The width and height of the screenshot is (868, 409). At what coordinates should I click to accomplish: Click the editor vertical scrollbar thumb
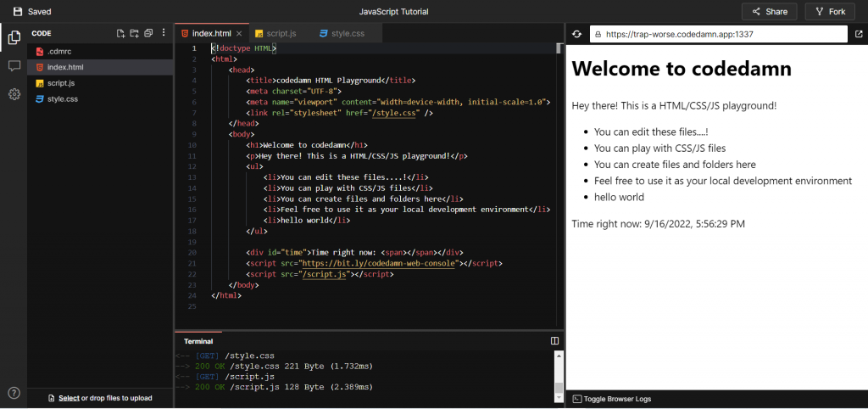559,48
